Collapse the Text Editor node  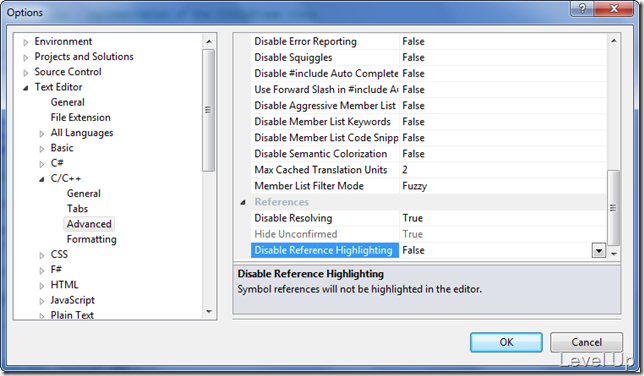(25, 88)
